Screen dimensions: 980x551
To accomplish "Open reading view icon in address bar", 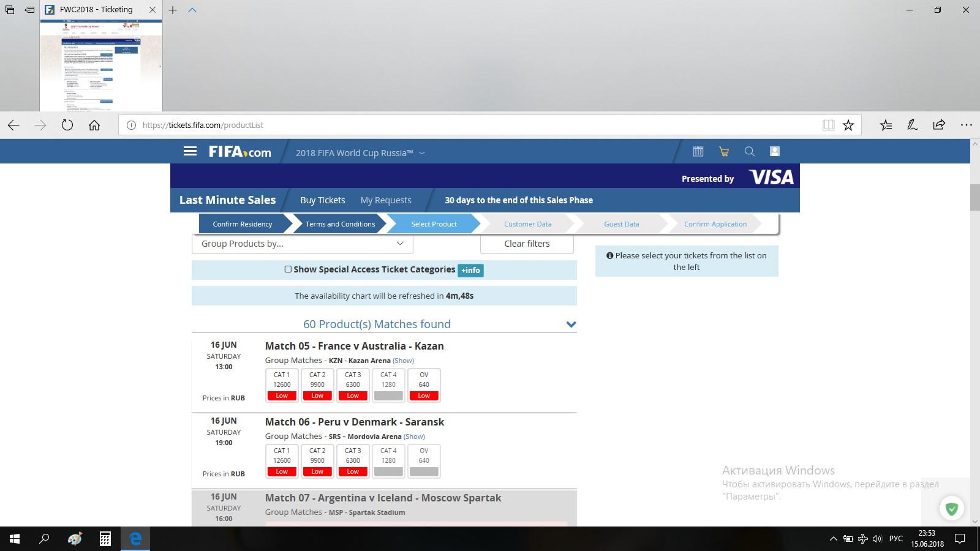I will (x=829, y=125).
